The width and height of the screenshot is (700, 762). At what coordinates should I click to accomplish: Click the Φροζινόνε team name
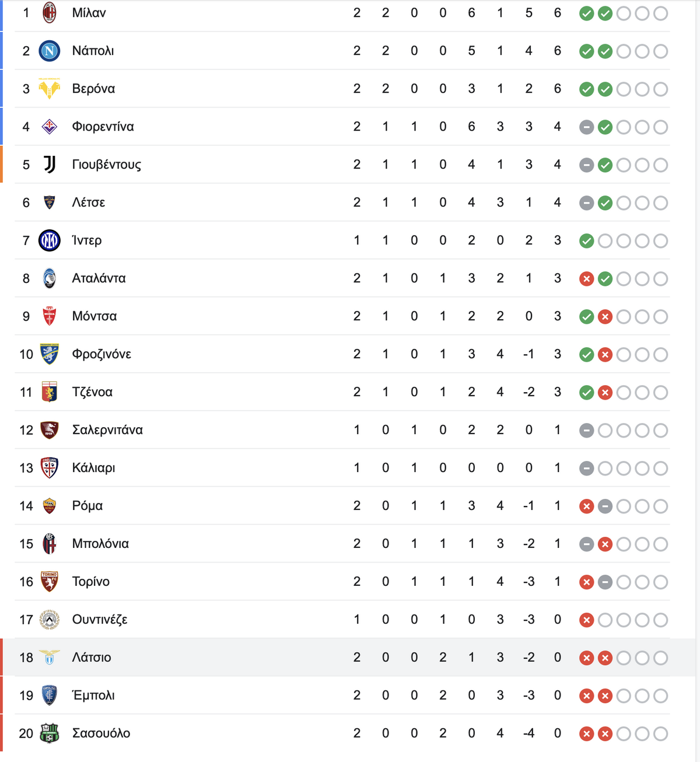101,354
